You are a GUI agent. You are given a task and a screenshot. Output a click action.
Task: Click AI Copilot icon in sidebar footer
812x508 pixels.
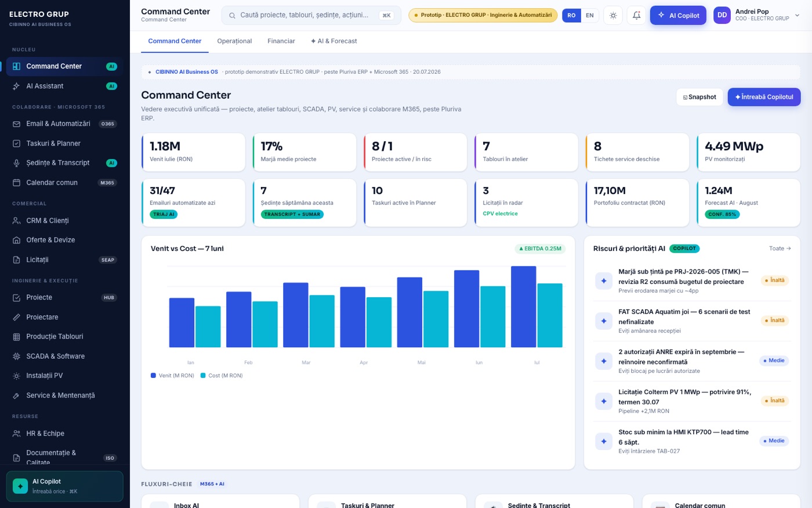pos(20,486)
